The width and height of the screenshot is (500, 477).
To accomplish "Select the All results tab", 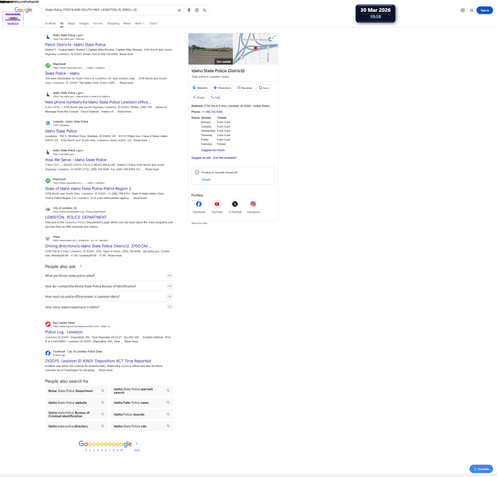I will [x=62, y=24].
